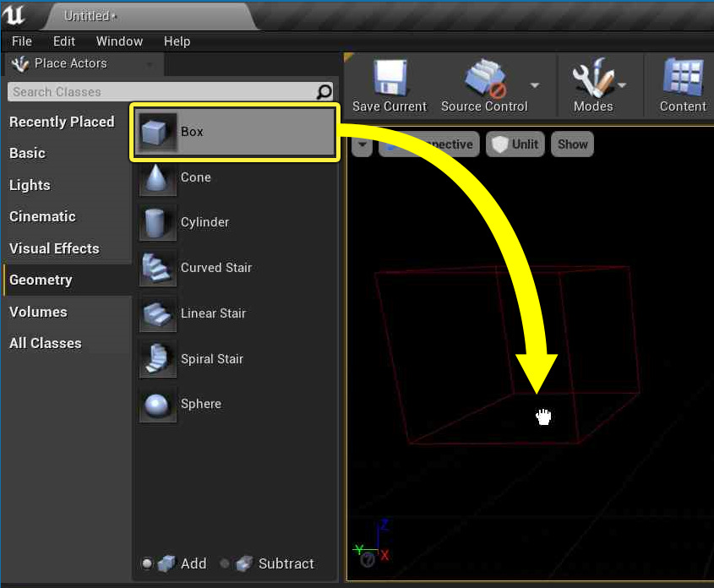Image resolution: width=714 pixels, height=588 pixels.
Task: Click the Cone brush icon
Action: pos(158,177)
